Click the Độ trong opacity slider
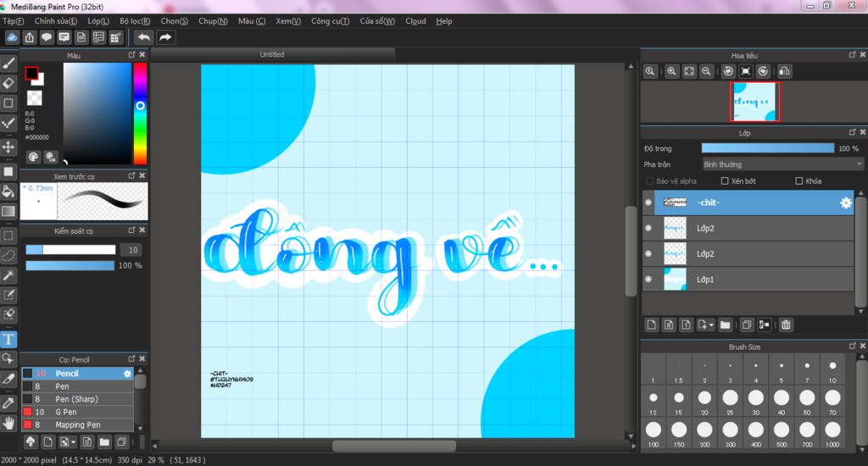 click(x=768, y=147)
